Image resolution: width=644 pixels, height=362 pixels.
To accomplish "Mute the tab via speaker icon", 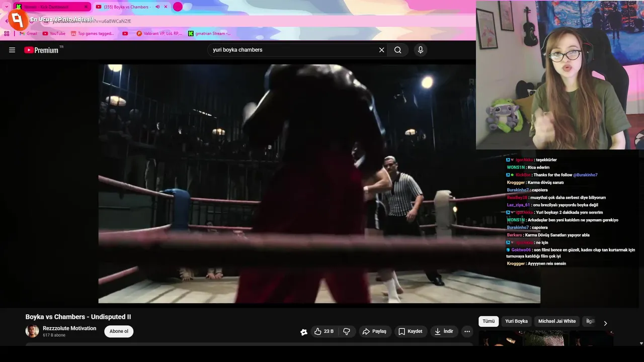I will click(157, 7).
